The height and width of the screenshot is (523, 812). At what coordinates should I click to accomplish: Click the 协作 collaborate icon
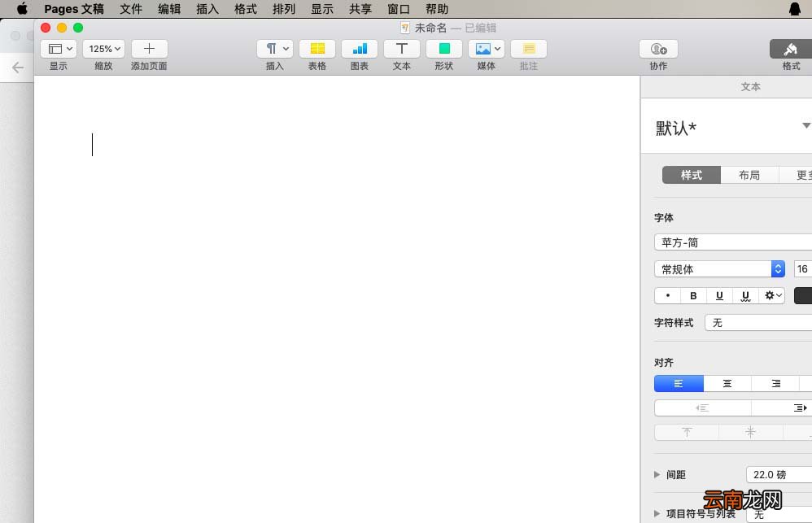click(658, 49)
